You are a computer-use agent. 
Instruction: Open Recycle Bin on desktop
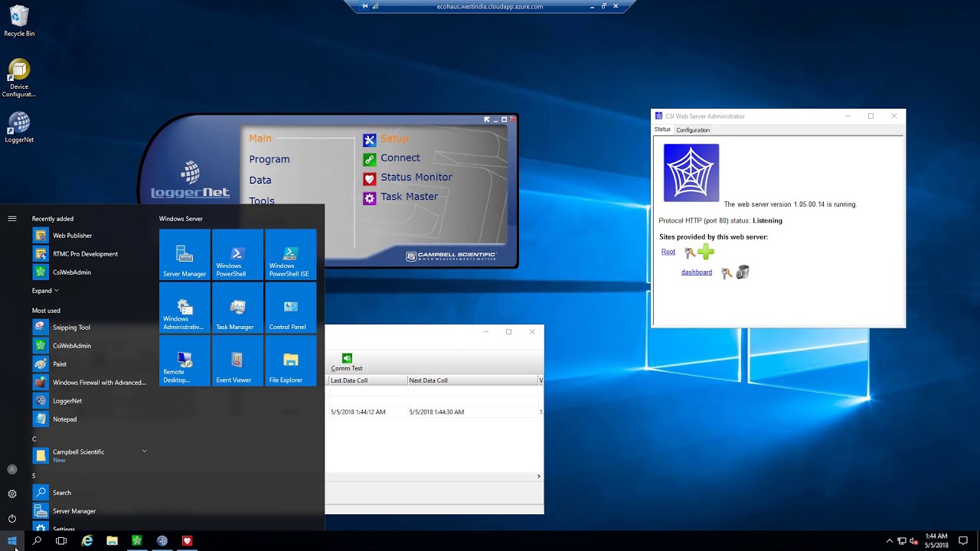point(19,21)
